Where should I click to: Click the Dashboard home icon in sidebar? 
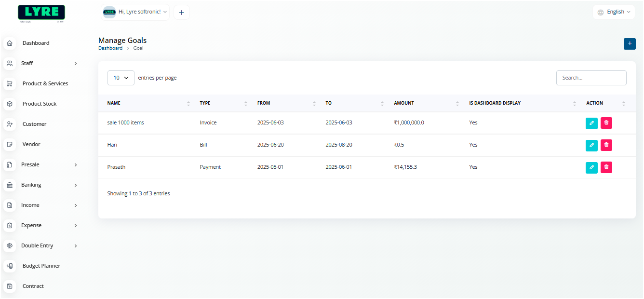click(10, 43)
